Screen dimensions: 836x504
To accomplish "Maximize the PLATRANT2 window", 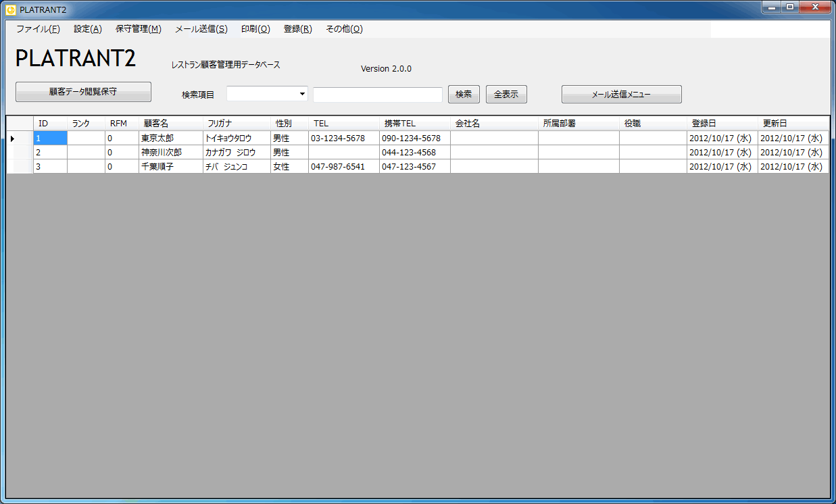I will (x=789, y=7).
